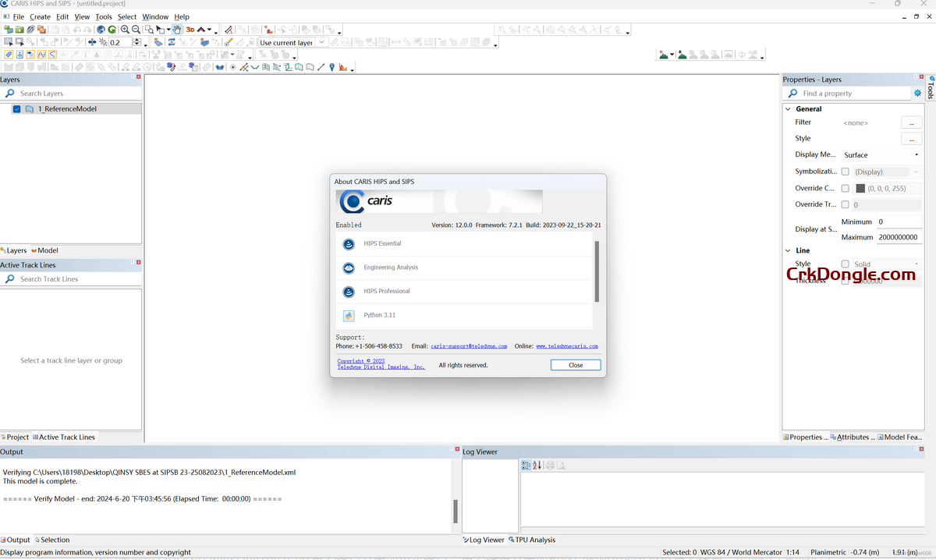Viewport: 936px width, 560px height.
Task: Click the HIPS Professional module icon
Action: [x=349, y=292]
